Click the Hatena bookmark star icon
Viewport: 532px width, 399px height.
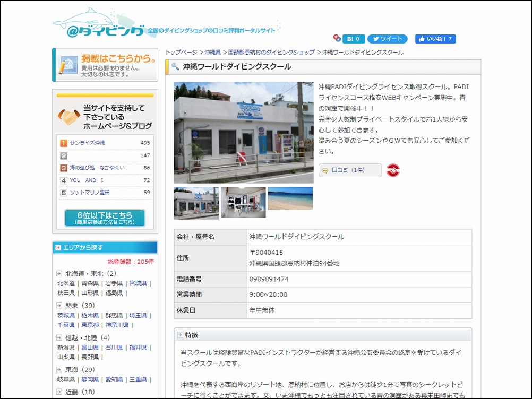click(337, 38)
